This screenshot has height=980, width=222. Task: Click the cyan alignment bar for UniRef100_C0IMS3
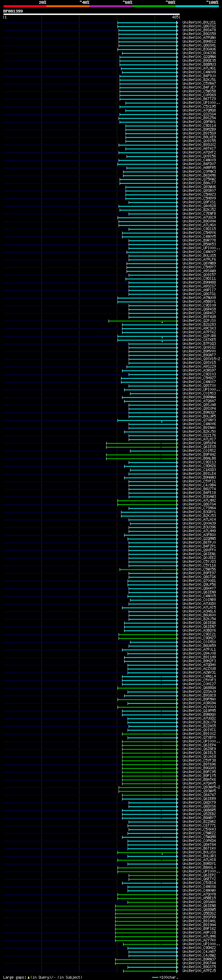154,394
